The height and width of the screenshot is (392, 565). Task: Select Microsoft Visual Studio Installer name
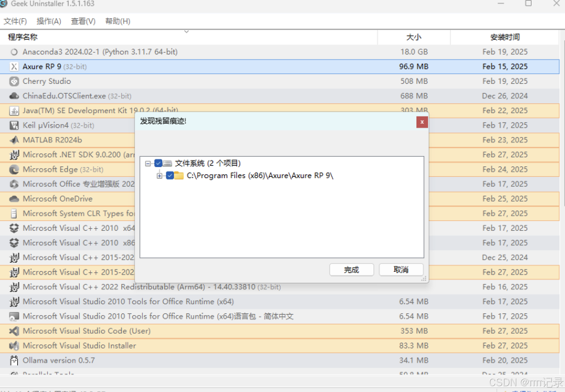[x=79, y=346]
